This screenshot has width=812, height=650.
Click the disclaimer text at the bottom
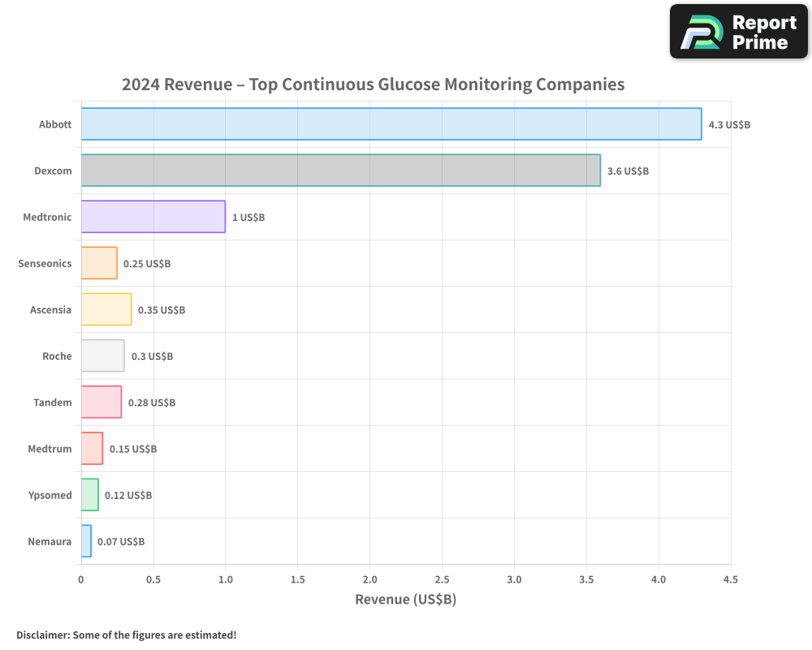[126, 635]
